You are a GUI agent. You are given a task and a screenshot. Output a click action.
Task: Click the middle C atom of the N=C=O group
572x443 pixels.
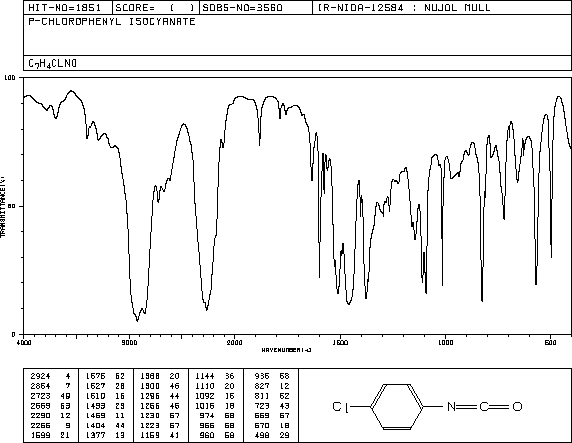coord(484,406)
